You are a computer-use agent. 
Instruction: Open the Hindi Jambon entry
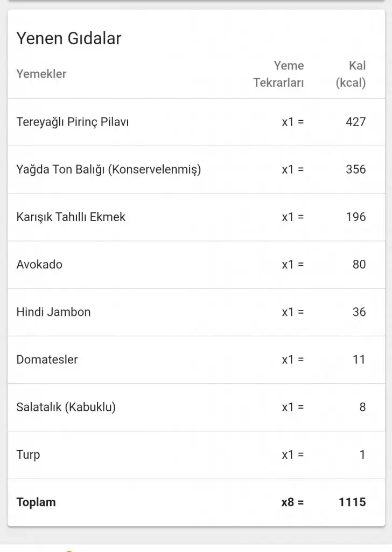pos(53,312)
